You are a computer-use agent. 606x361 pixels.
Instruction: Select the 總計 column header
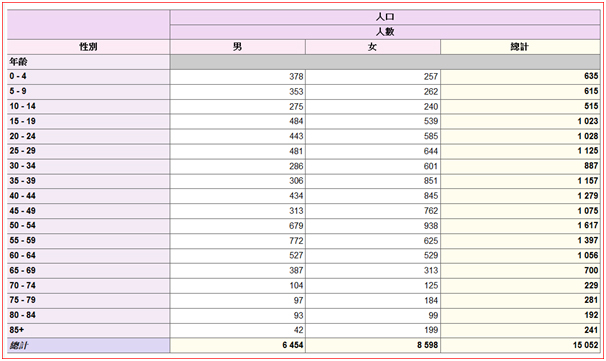pyautogui.click(x=520, y=47)
